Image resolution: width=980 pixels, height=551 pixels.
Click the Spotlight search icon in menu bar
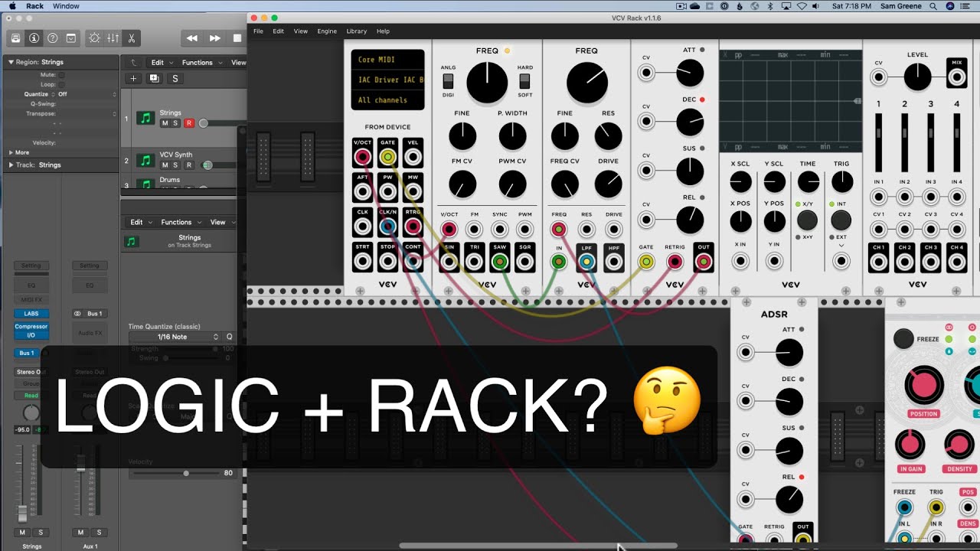(933, 6)
